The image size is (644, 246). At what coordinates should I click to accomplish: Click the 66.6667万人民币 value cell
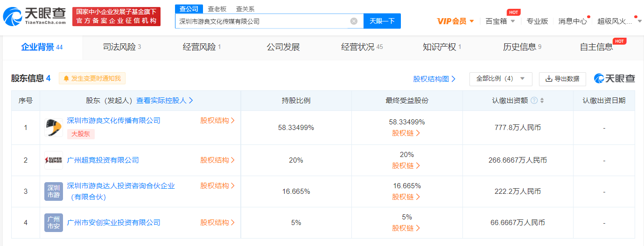pos(518,223)
